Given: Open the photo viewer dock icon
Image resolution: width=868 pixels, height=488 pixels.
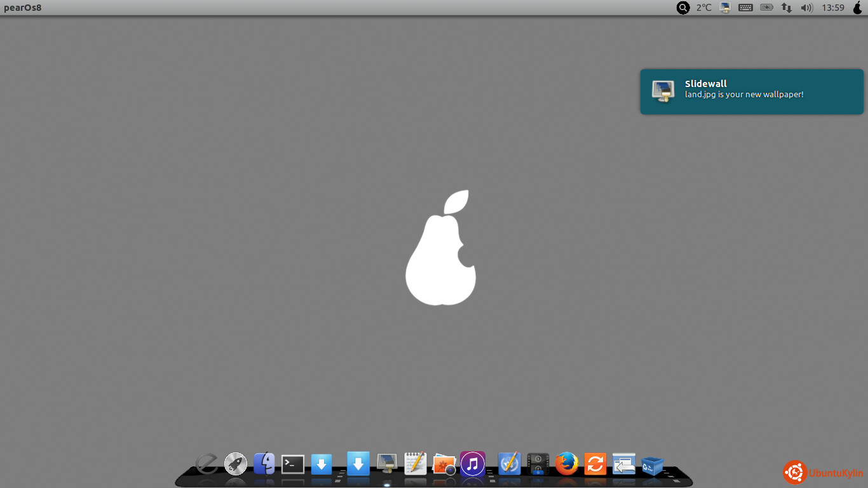Looking at the screenshot, I should (444, 464).
